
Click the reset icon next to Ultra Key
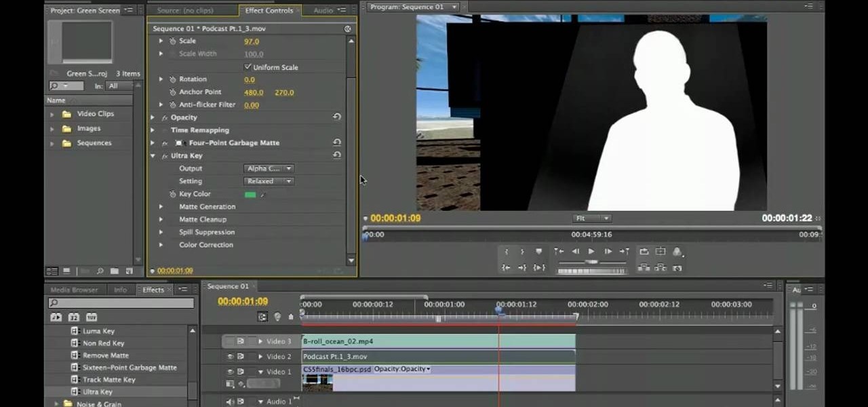(x=337, y=155)
